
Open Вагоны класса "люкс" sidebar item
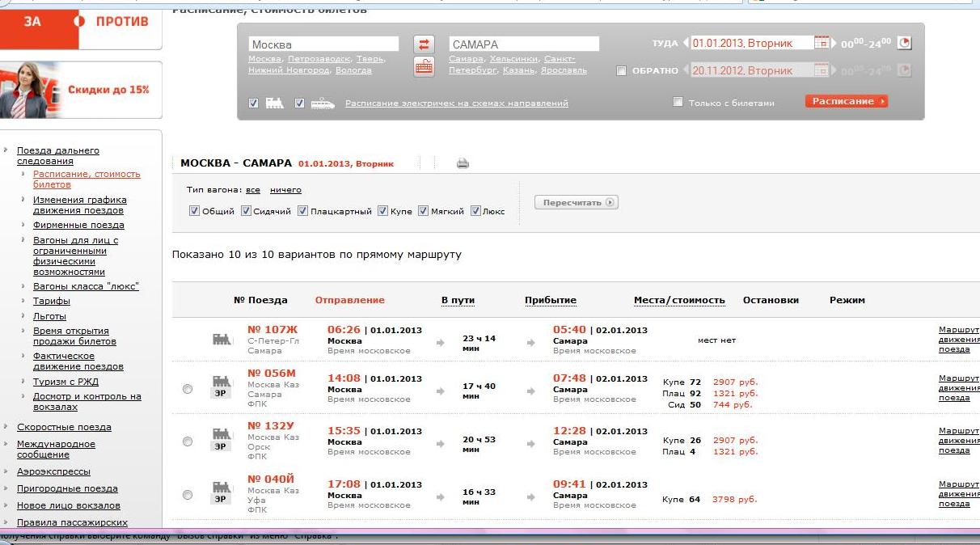(86, 286)
